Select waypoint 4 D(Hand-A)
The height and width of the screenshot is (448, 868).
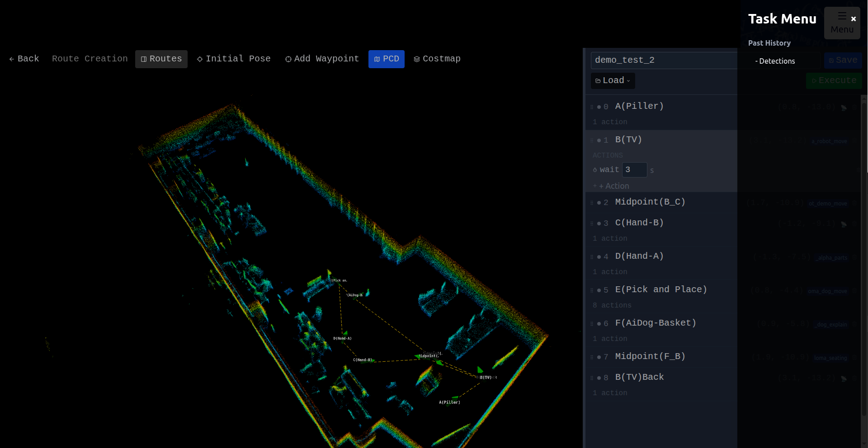point(639,256)
